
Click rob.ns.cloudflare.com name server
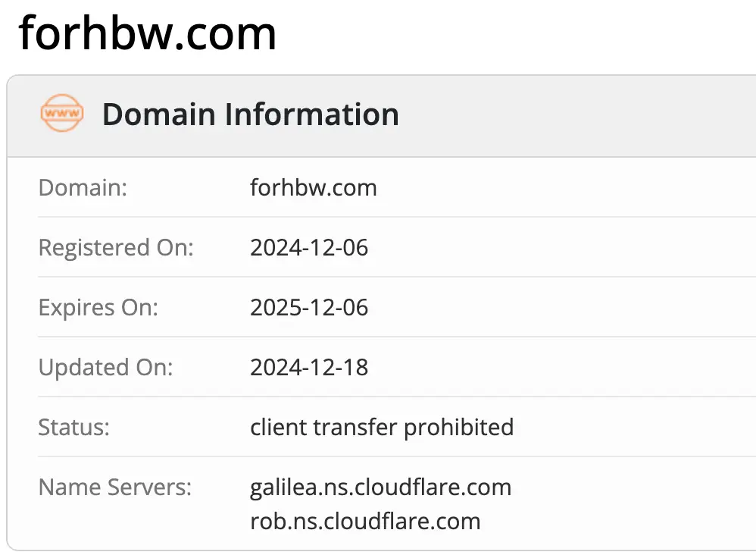click(x=365, y=522)
